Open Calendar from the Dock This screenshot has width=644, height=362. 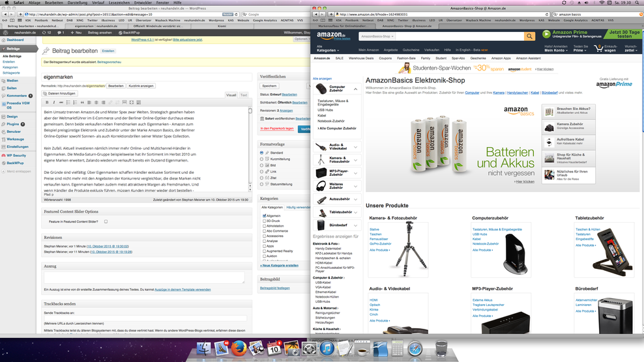pos(274,349)
